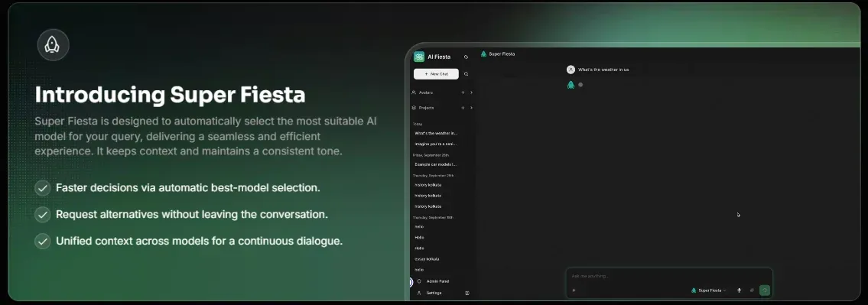This screenshot has height=305, width=868.
Task: Click the Super Fiesta header title
Action: point(498,54)
